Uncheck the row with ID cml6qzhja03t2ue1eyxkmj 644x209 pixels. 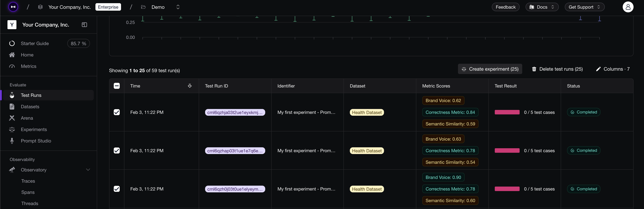(117, 112)
